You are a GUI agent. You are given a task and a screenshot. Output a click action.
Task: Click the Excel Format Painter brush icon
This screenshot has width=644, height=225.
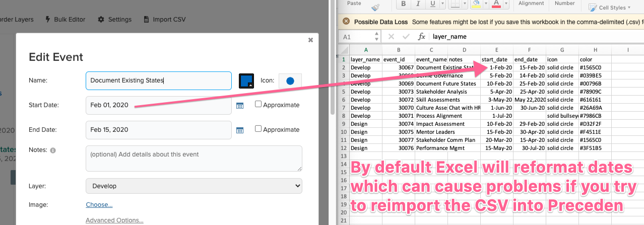click(375, 8)
